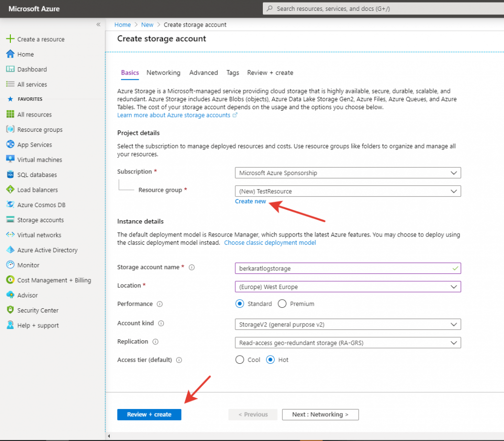Open the Dashboard icon in sidebar
Screen dimensions: 504x441
pos(10,69)
